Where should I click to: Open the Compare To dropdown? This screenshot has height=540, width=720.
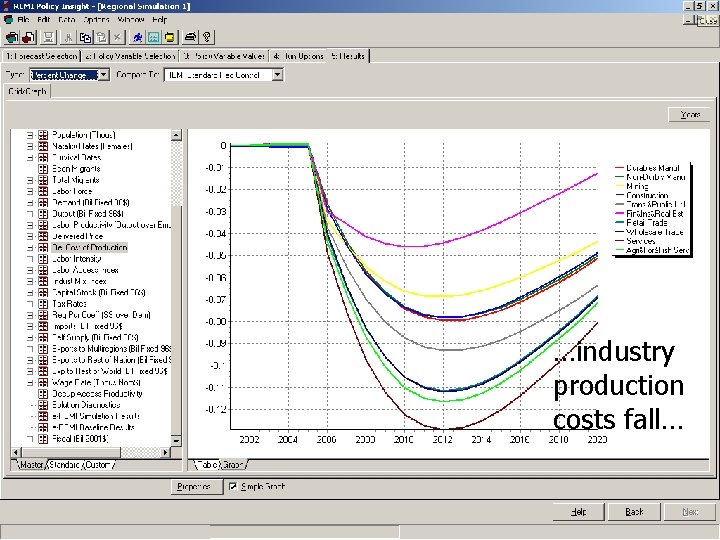[277, 74]
